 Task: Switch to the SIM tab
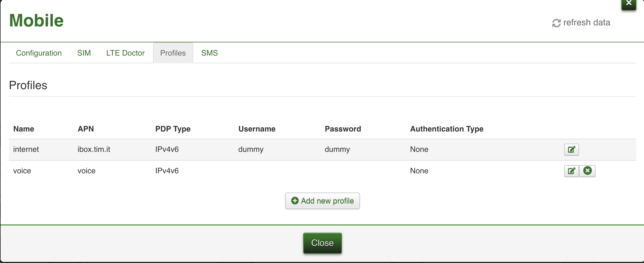pos(84,53)
